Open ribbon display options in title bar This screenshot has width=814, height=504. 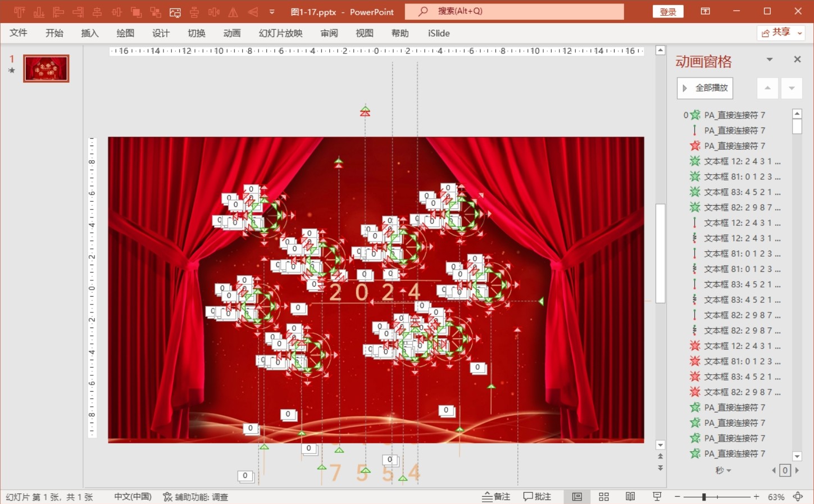pos(706,11)
